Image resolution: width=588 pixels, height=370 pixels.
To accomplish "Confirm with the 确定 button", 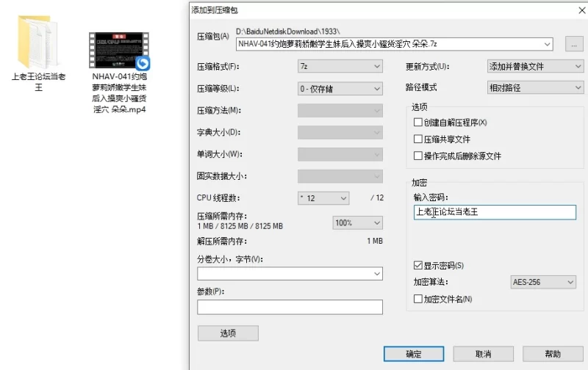I will (x=414, y=354).
